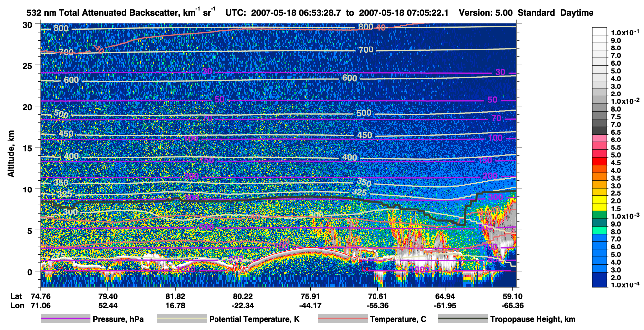This screenshot has width=644, height=330.
Task: Click the color bar label '1.0x10-2'
Action: (x=626, y=100)
